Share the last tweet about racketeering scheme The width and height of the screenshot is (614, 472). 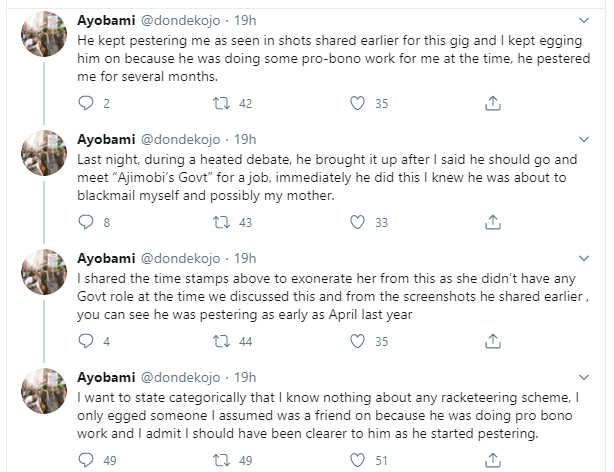(492, 460)
